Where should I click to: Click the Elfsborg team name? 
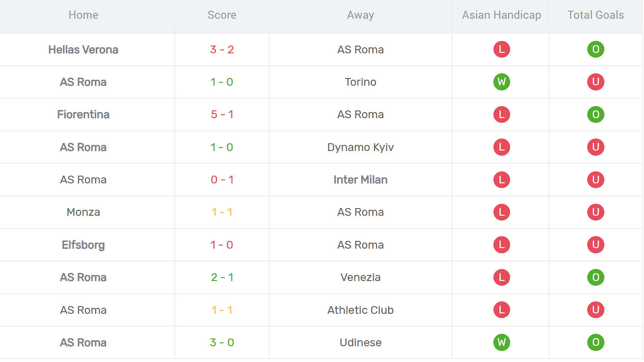pyautogui.click(x=83, y=245)
